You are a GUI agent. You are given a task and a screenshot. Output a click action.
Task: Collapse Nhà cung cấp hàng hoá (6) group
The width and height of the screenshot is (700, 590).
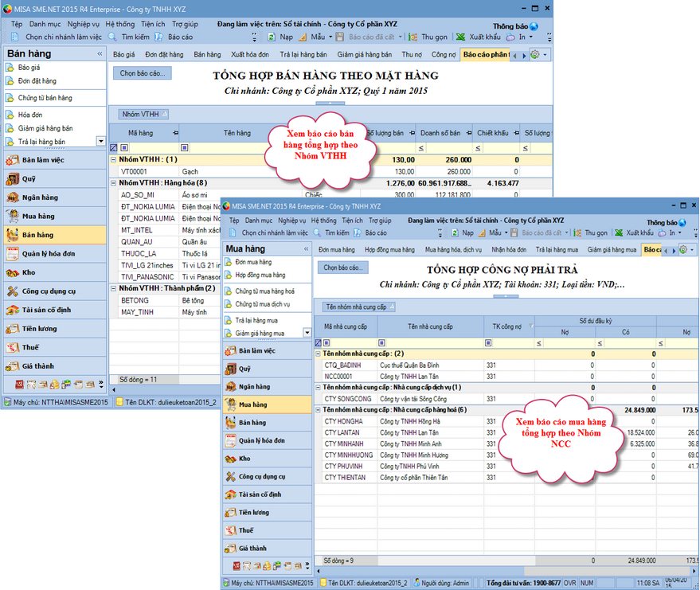click(x=318, y=410)
